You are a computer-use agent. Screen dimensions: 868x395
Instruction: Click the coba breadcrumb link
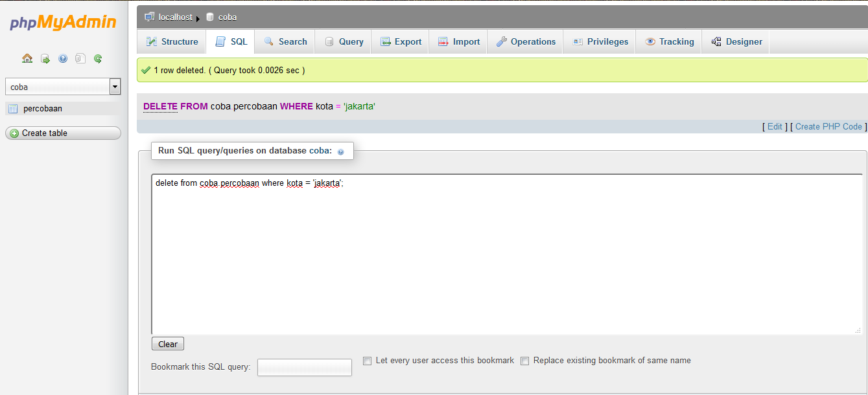click(x=228, y=17)
